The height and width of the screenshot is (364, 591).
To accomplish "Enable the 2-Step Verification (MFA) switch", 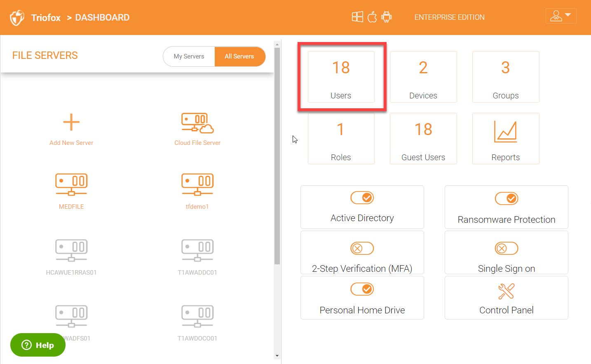I will tap(362, 248).
